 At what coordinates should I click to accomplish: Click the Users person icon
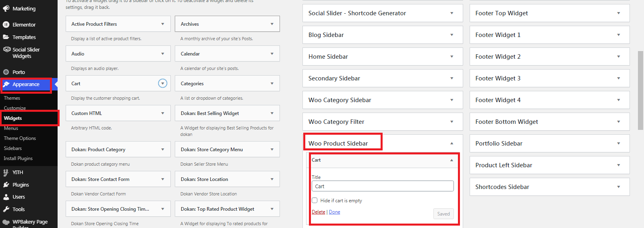pyautogui.click(x=6, y=197)
